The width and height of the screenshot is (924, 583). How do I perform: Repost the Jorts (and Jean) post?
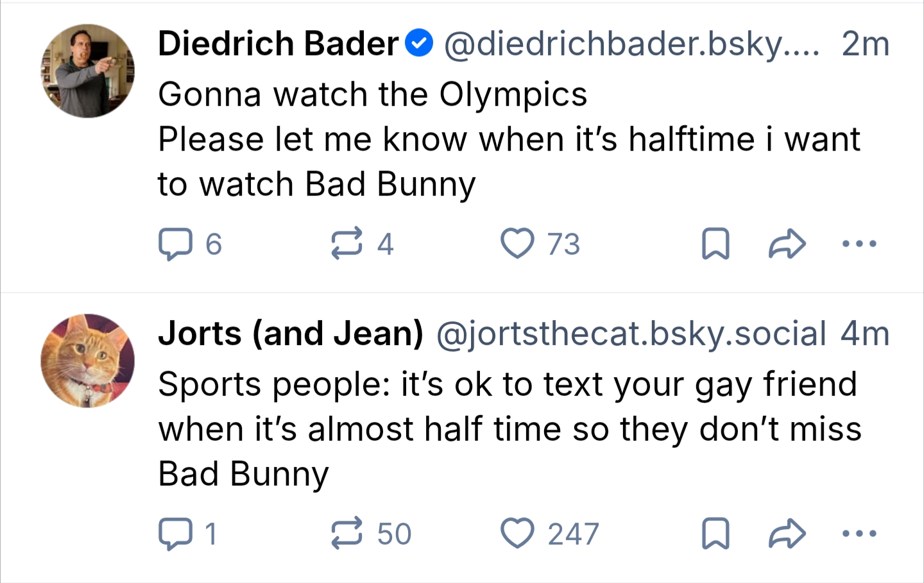tap(346, 534)
